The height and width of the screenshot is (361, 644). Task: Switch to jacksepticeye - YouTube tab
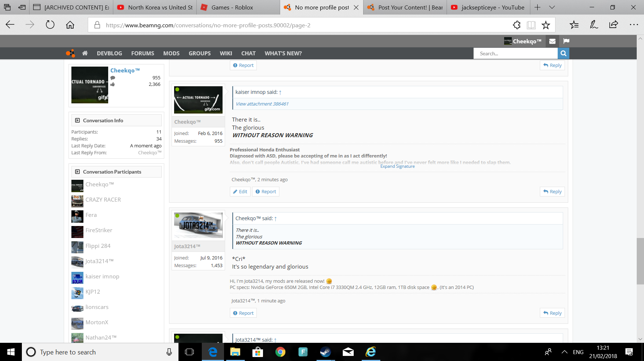(x=488, y=7)
